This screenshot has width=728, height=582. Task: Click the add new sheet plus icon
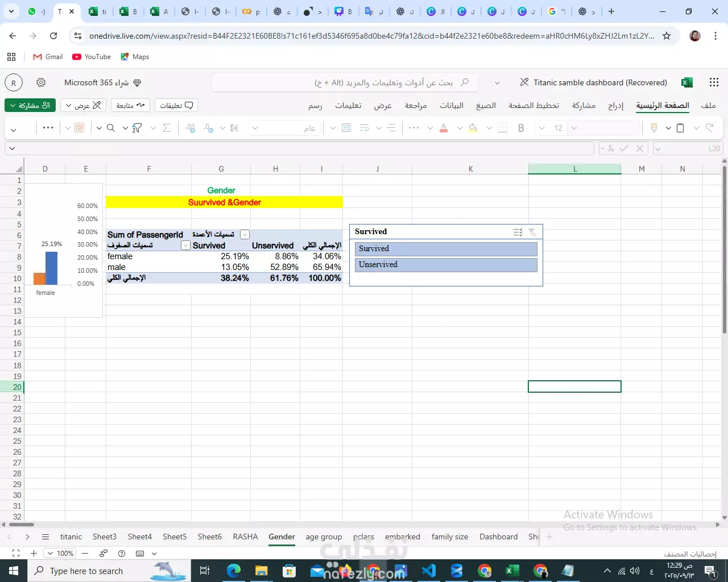[x=549, y=537]
